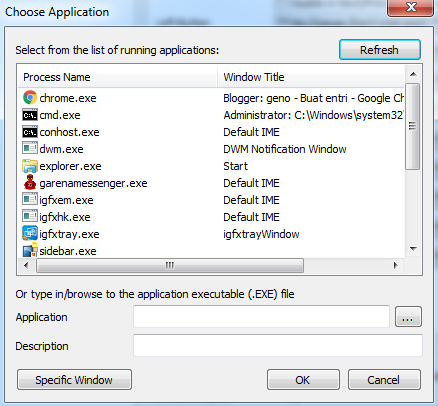Select igfxhk.exe process entry
Image resolution: width=438 pixels, height=406 pixels.
click(65, 217)
